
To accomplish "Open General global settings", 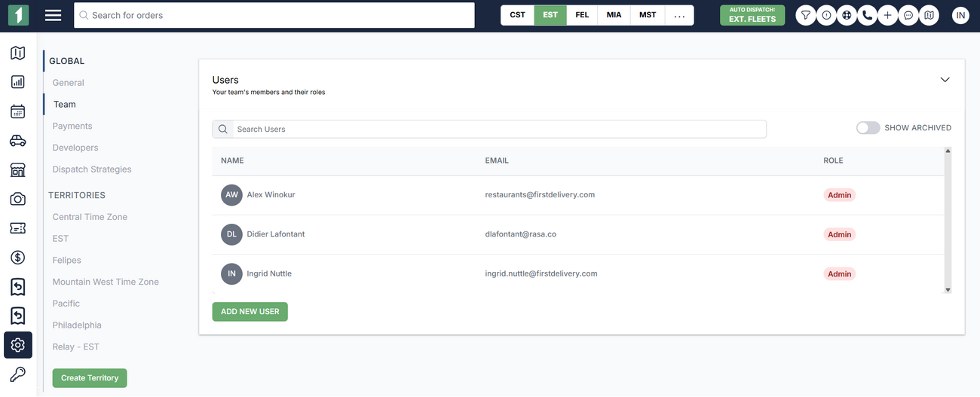I will click(69, 83).
